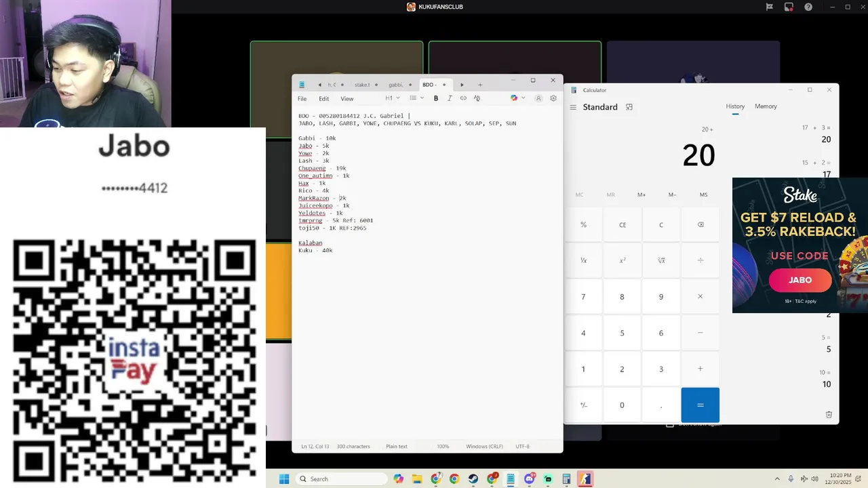The image size is (868, 488).
Task: Click the decimal point key
Action: pos(661,405)
